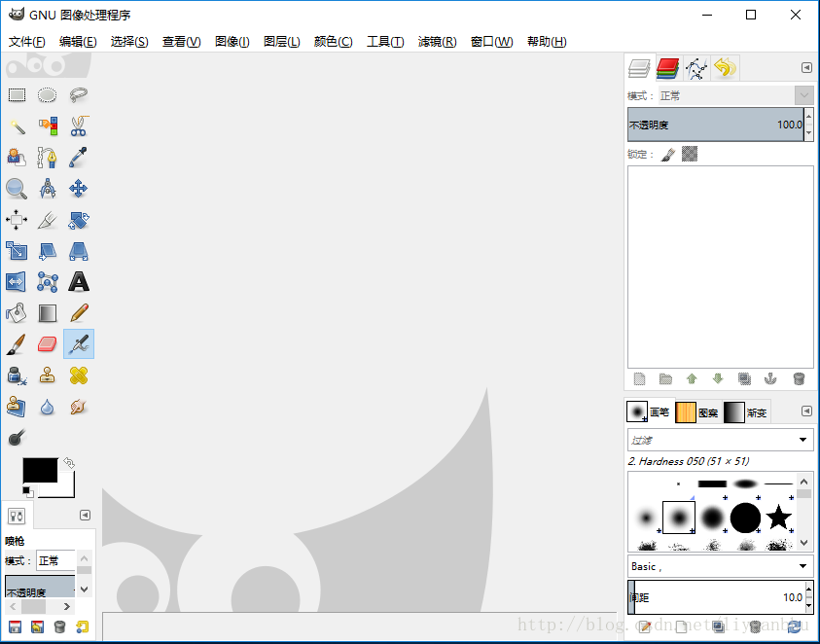Open the 滤镜(R) menu
The height and width of the screenshot is (644, 820).
(437, 41)
